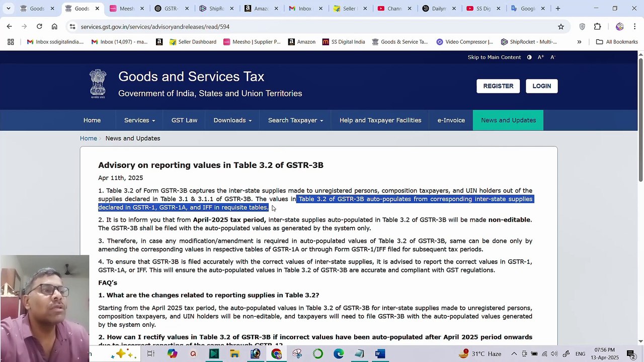Click the national emblem logo
The height and width of the screenshot is (362, 644).
[98, 84]
